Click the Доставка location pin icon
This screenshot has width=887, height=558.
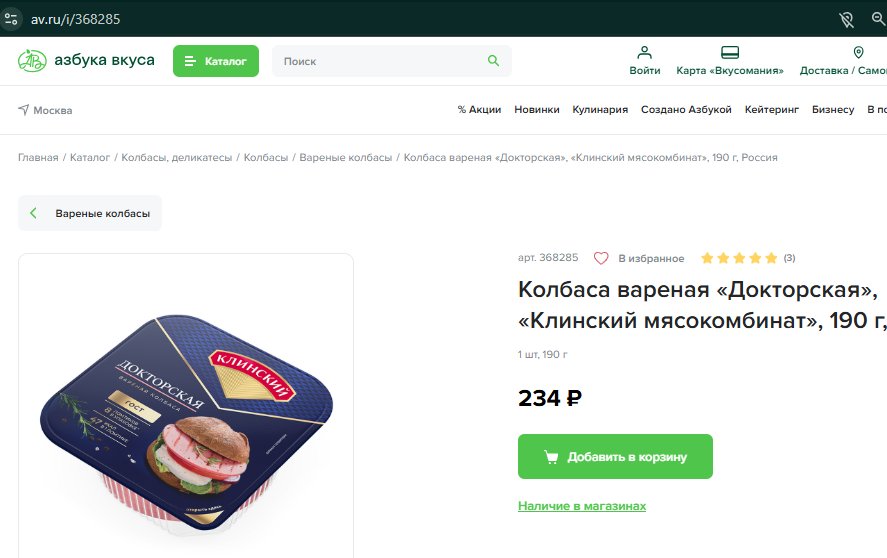coord(858,53)
